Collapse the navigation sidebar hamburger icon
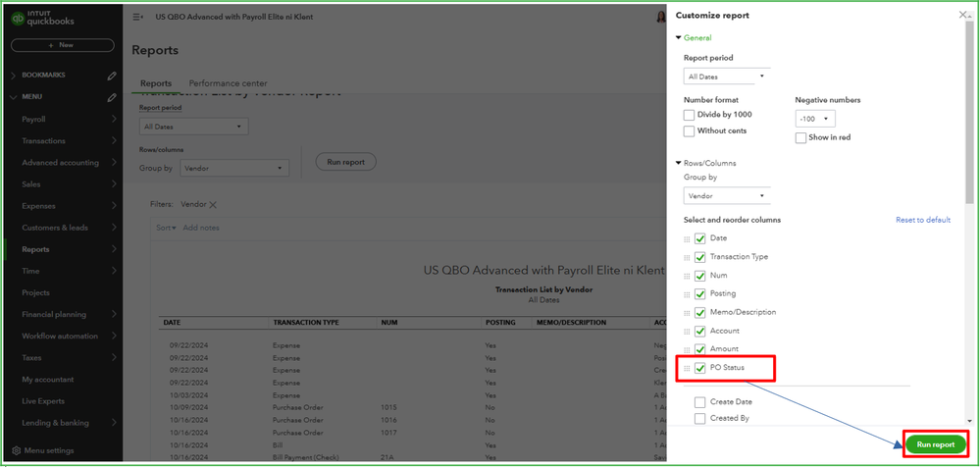 point(138,17)
